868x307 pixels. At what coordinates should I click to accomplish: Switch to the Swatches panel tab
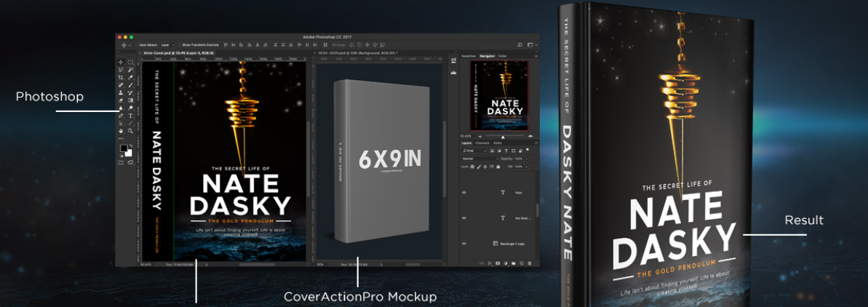click(469, 55)
